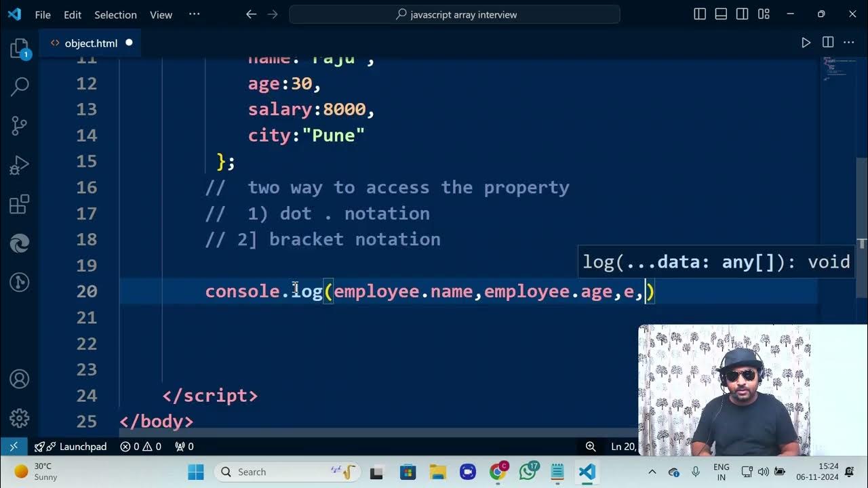Open the View menu
The width and height of the screenshot is (868, 488).
[x=161, y=14]
